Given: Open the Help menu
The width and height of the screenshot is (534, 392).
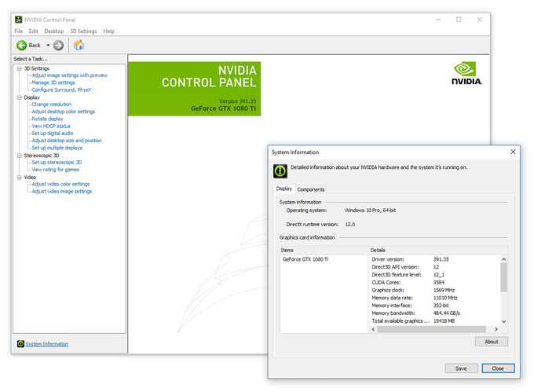Looking at the screenshot, I should point(109,31).
